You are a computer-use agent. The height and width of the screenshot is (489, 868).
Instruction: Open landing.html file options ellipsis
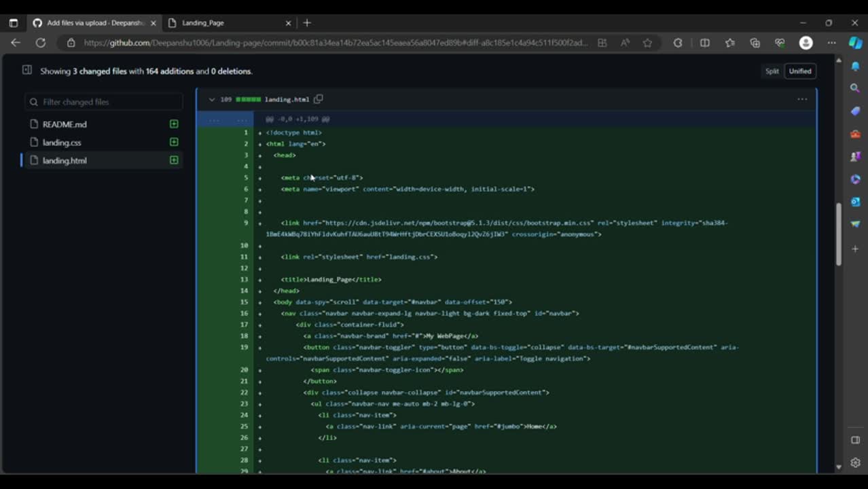point(802,99)
